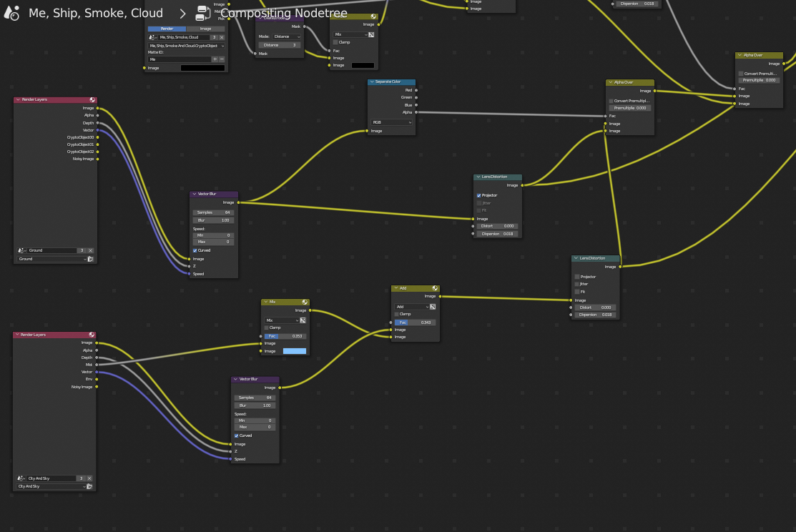Toggle preview icon on the Mix node header
Screen dimensions: 796x532
pyautogui.click(x=305, y=302)
